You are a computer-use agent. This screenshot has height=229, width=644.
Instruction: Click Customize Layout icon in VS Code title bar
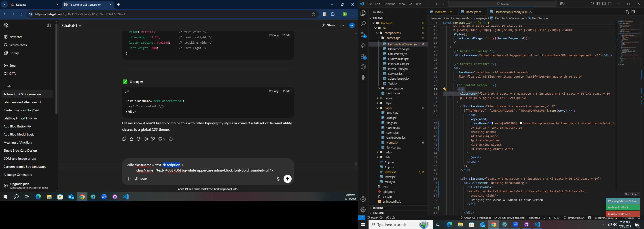[x=592, y=4]
